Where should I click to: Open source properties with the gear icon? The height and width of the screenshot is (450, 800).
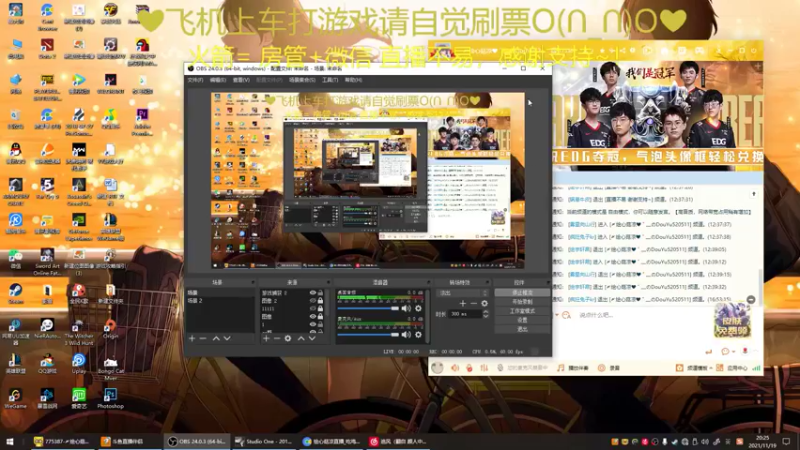click(288, 338)
